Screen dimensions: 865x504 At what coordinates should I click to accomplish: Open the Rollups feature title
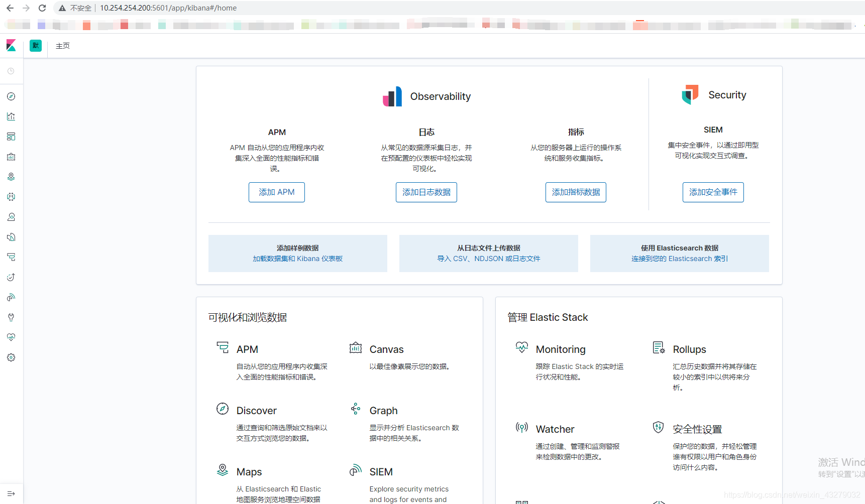point(690,349)
